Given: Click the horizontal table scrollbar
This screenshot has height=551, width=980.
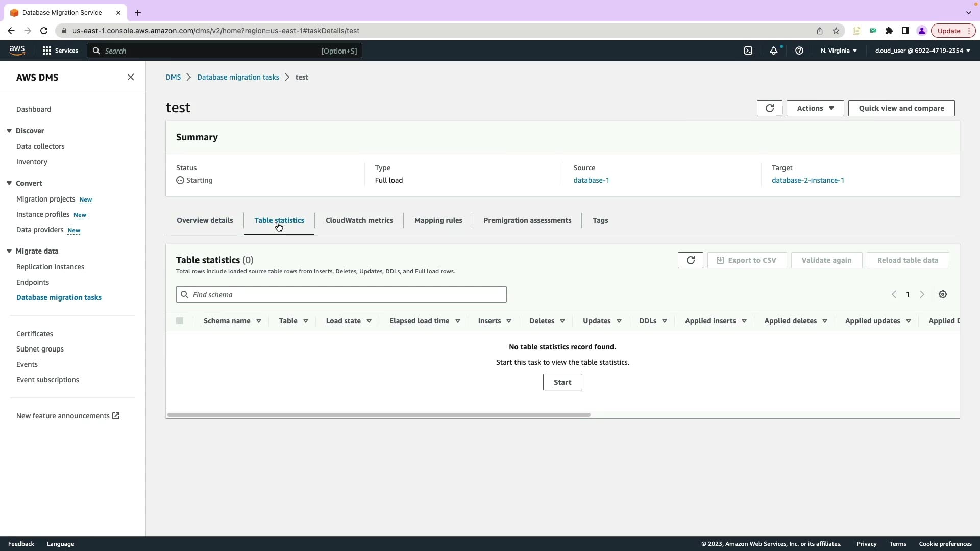Looking at the screenshot, I should tap(378, 415).
